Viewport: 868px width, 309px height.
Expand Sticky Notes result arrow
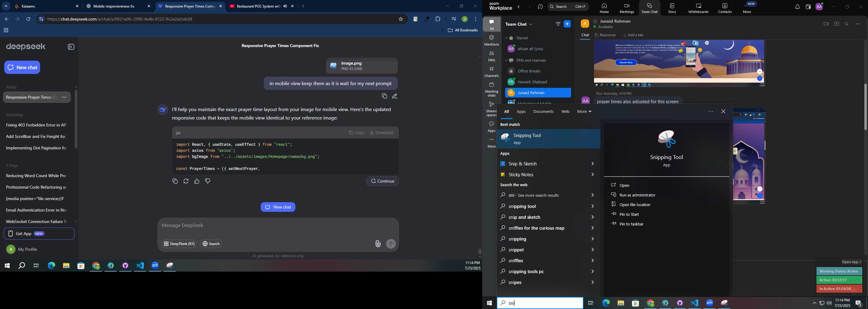(x=592, y=175)
